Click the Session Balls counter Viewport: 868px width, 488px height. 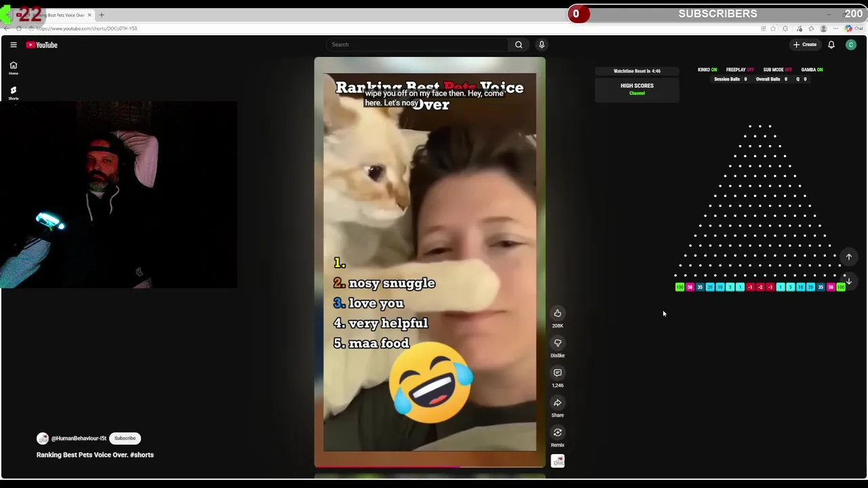coord(730,79)
